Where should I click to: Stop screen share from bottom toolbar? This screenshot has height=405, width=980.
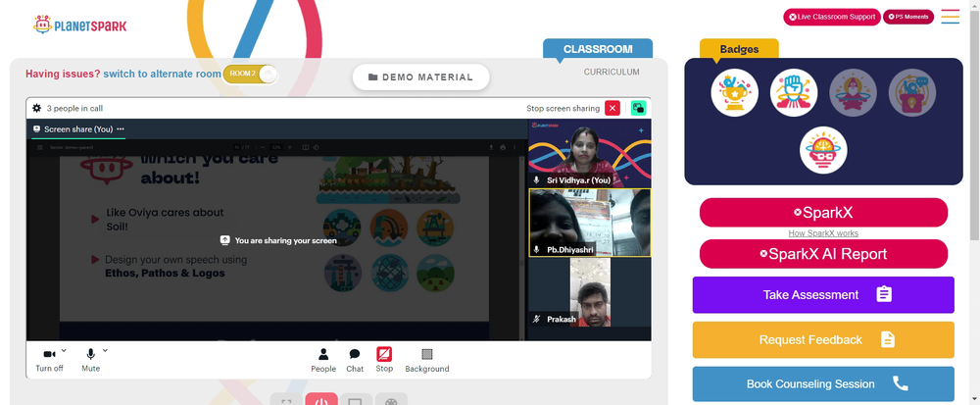[x=384, y=360]
